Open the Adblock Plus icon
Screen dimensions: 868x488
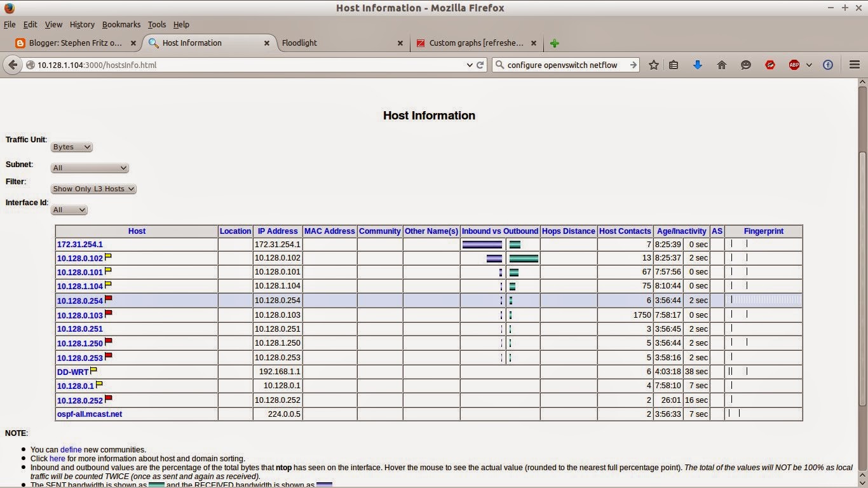tap(794, 64)
